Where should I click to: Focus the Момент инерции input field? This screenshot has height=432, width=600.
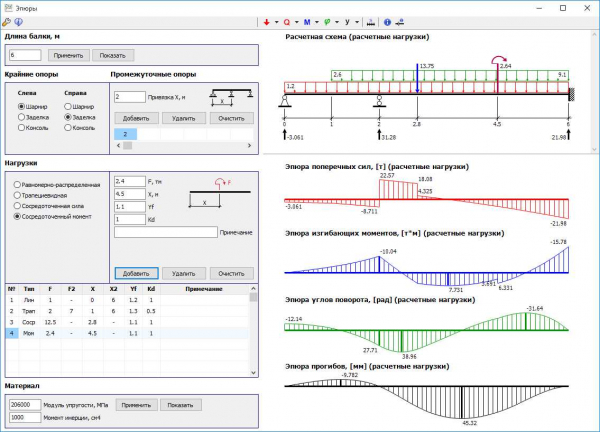click(x=25, y=417)
